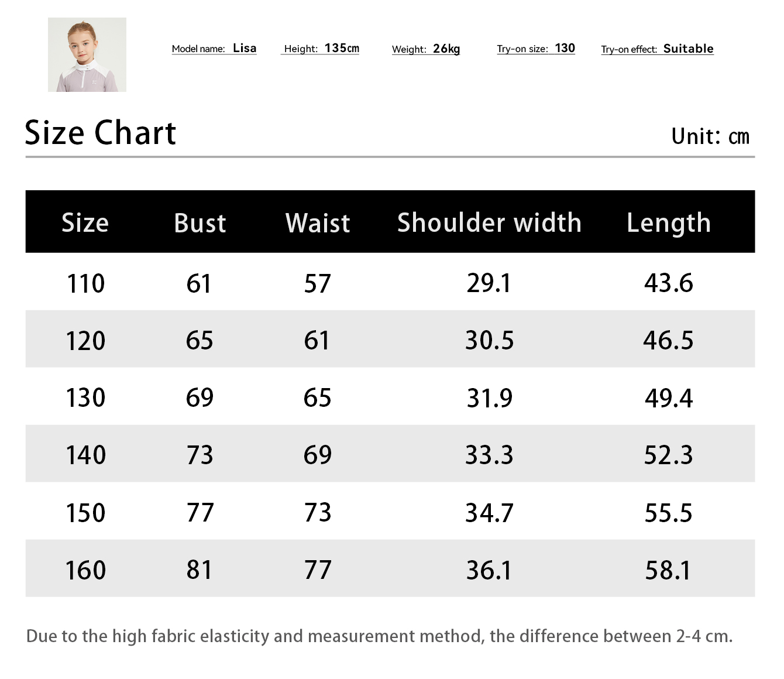Click the Try-on size 130 label
The height and width of the screenshot is (679, 784).
(x=536, y=49)
